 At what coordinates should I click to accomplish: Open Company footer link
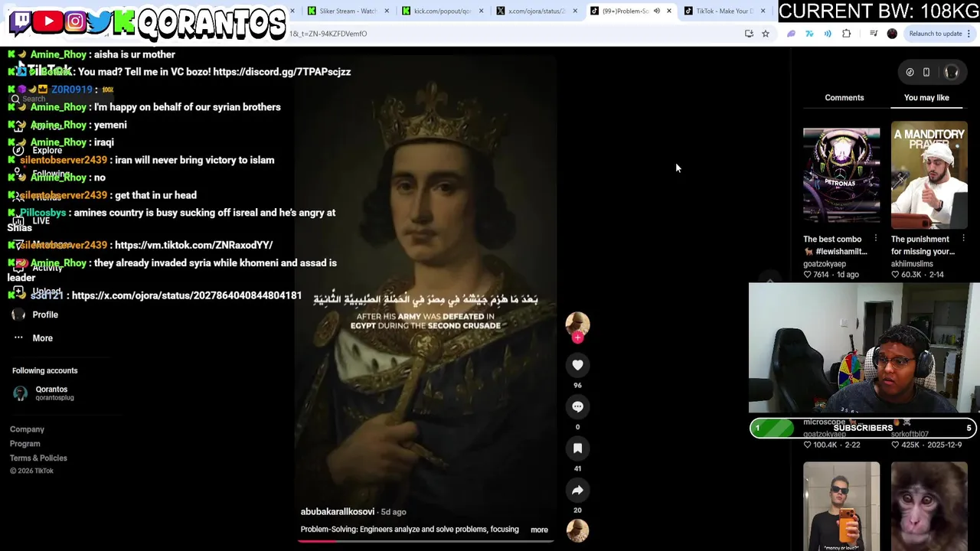[27, 429]
